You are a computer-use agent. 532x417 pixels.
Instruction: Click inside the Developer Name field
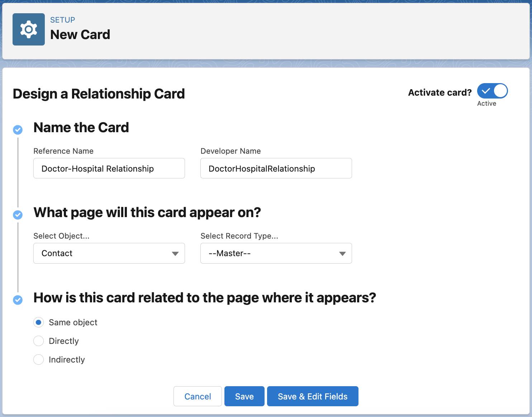(276, 168)
